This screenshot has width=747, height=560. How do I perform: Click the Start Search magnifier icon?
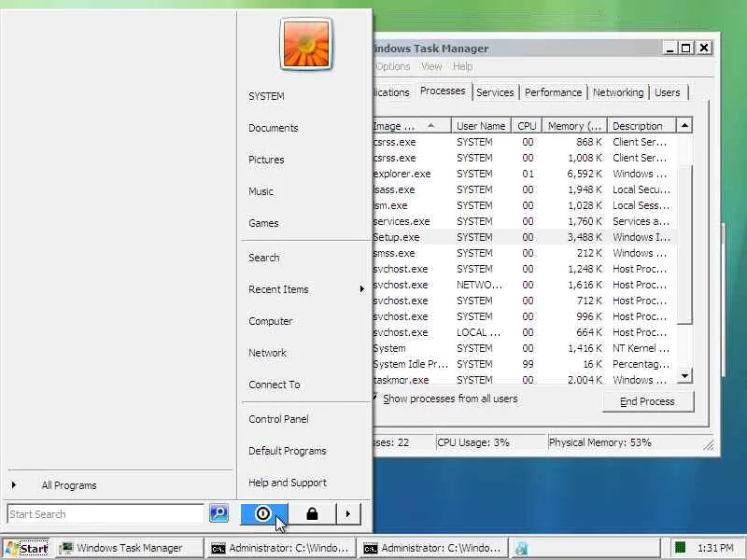(219, 513)
